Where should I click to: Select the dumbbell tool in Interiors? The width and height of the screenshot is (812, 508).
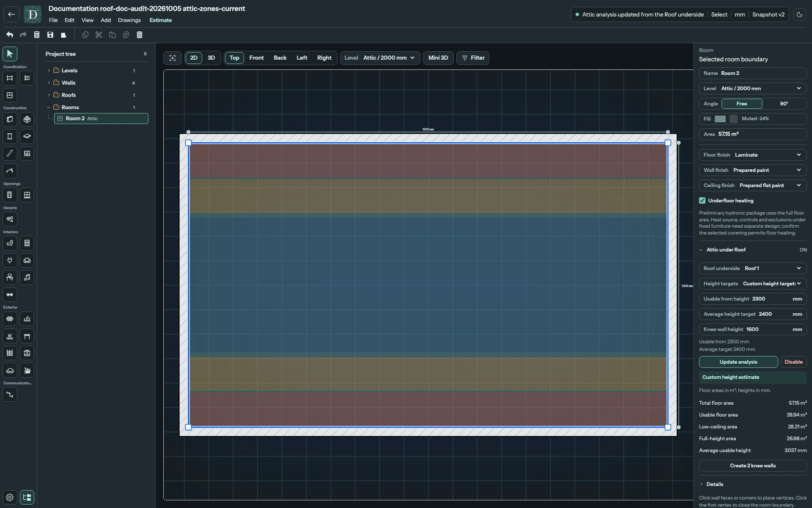pos(10,295)
